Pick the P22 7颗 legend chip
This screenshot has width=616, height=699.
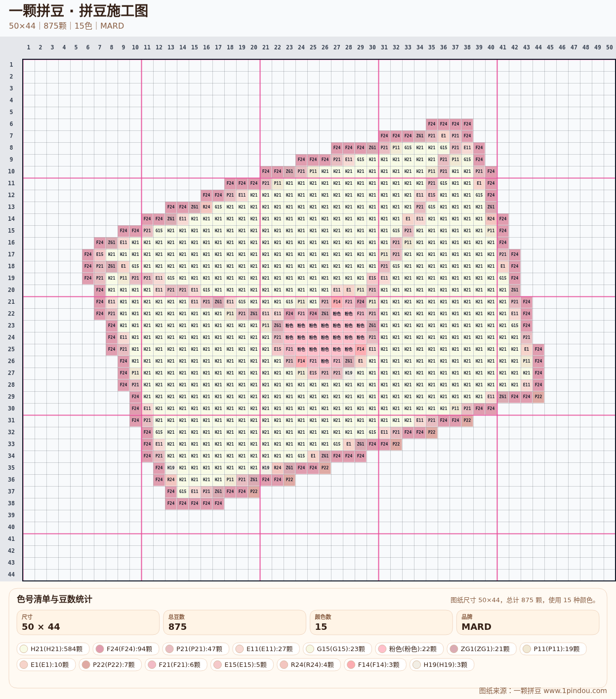[x=110, y=664]
